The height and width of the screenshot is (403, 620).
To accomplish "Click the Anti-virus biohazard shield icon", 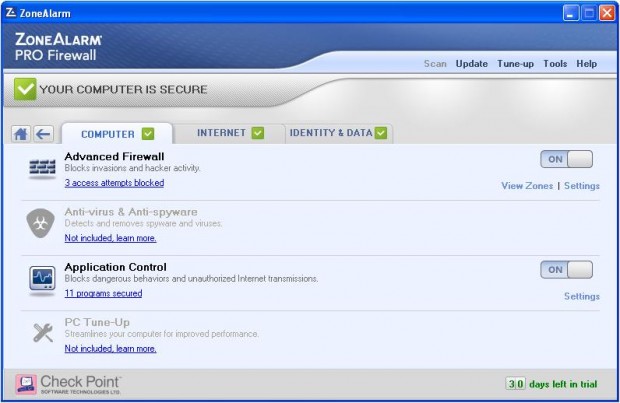I will pos(40,223).
